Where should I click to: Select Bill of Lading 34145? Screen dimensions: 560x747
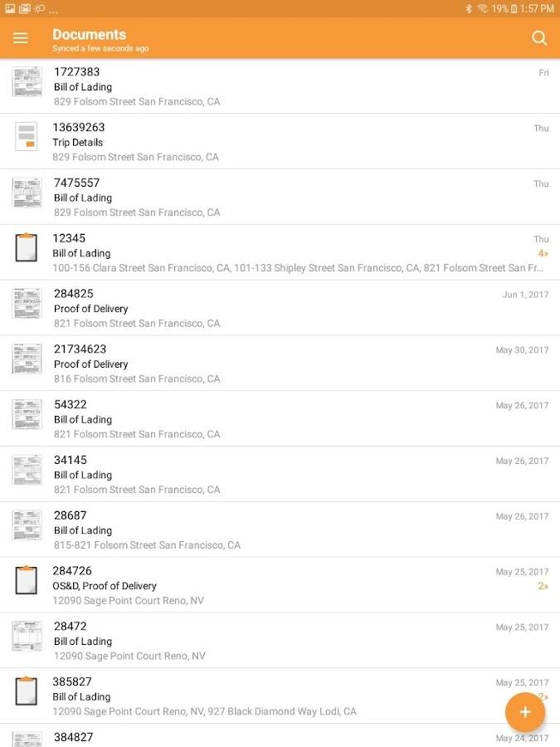[x=280, y=474]
